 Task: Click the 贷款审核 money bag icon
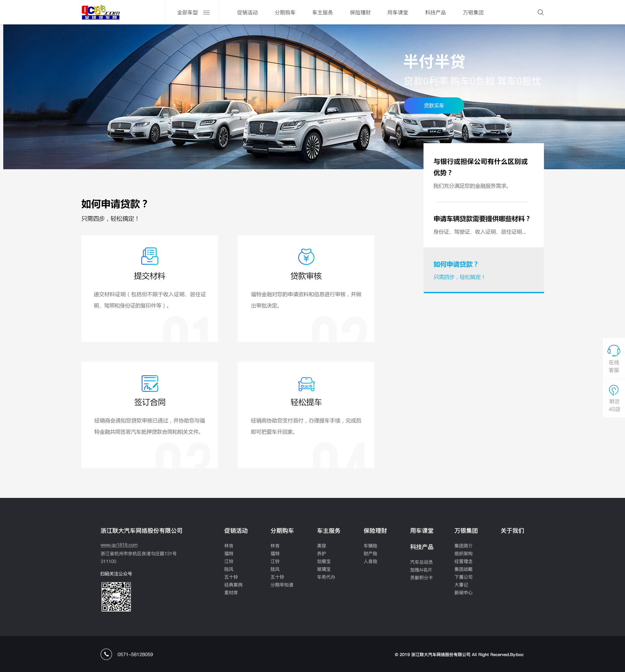coord(306,256)
